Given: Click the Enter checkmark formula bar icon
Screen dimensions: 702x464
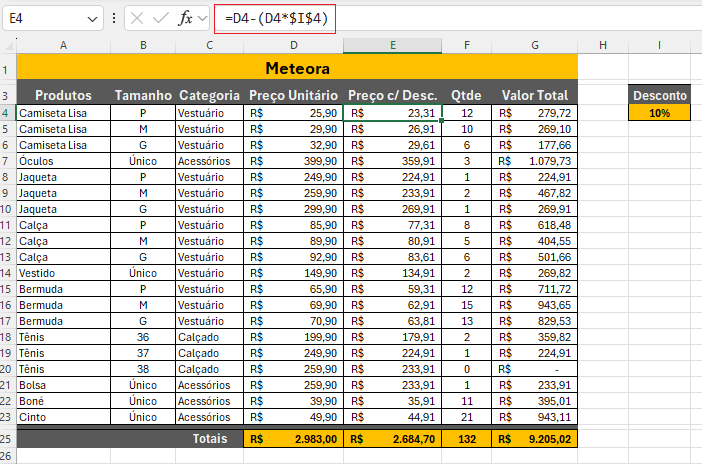Looking at the screenshot, I should click(x=160, y=18).
